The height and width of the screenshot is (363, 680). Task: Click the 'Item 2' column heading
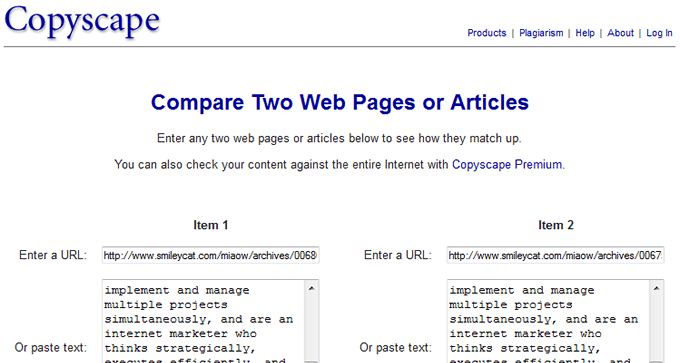coord(556,225)
